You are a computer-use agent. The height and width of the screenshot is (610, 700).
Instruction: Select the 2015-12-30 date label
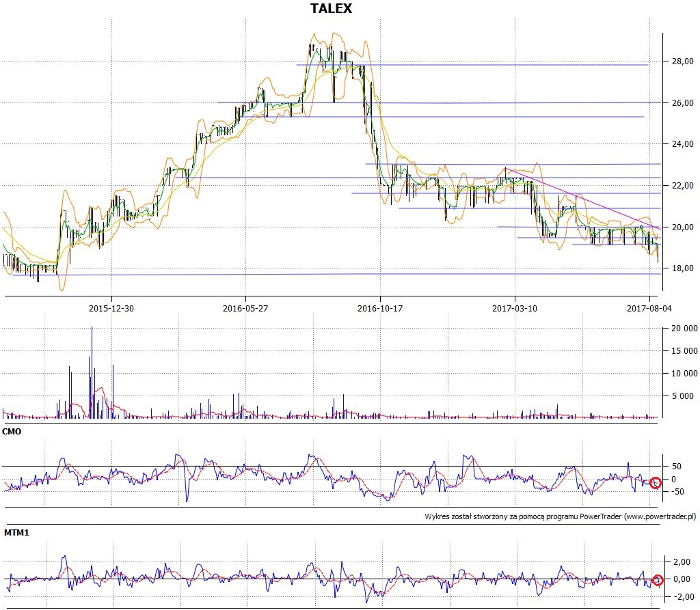pyautogui.click(x=111, y=308)
